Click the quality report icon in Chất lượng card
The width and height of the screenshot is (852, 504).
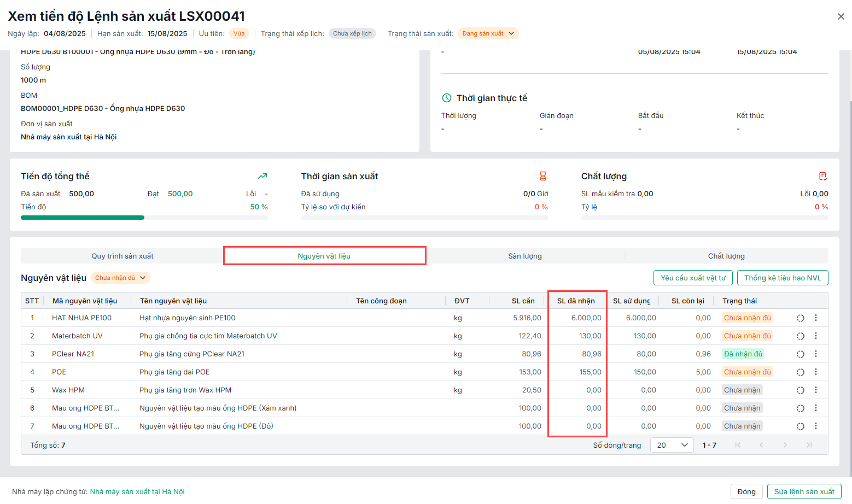click(822, 176)
